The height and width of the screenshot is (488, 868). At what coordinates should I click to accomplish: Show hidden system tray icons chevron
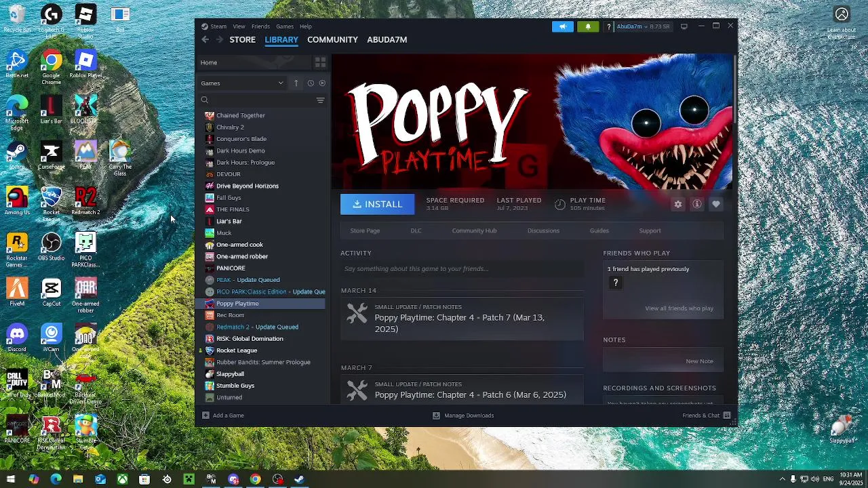(x=782, y=479)
